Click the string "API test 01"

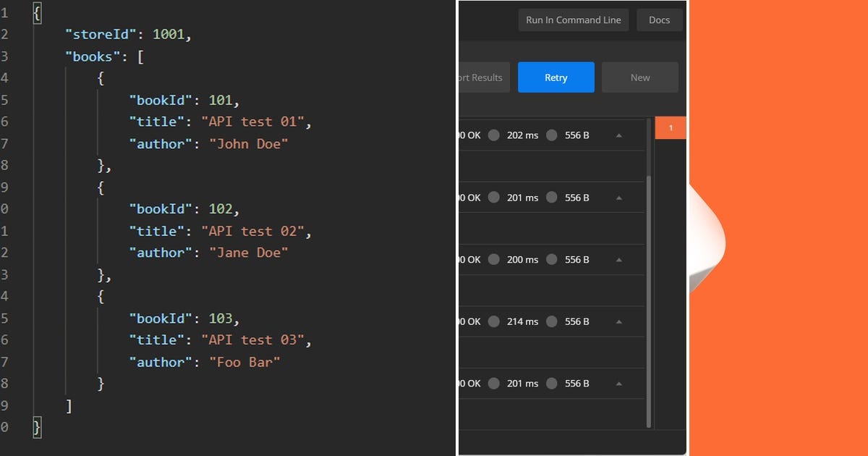pos(252,122)
